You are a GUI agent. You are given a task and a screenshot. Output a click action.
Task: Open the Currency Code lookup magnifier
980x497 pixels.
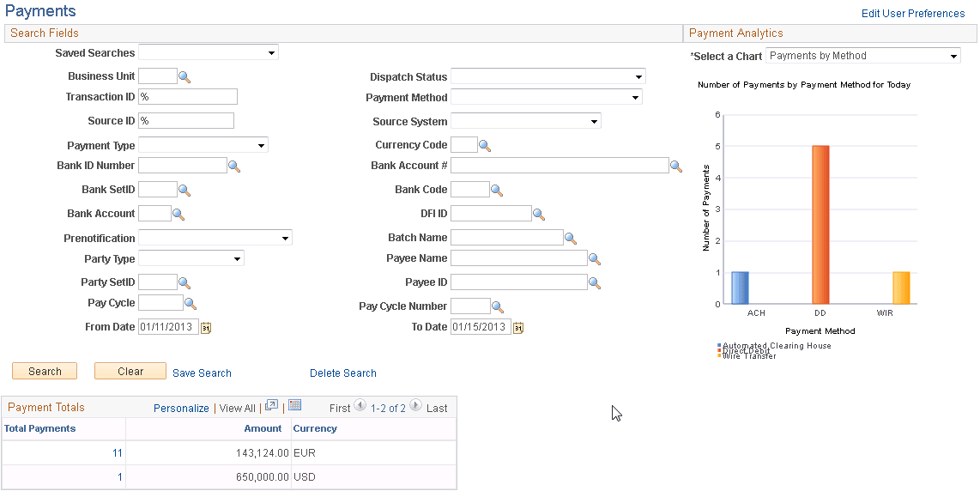(x=485, y=144)
